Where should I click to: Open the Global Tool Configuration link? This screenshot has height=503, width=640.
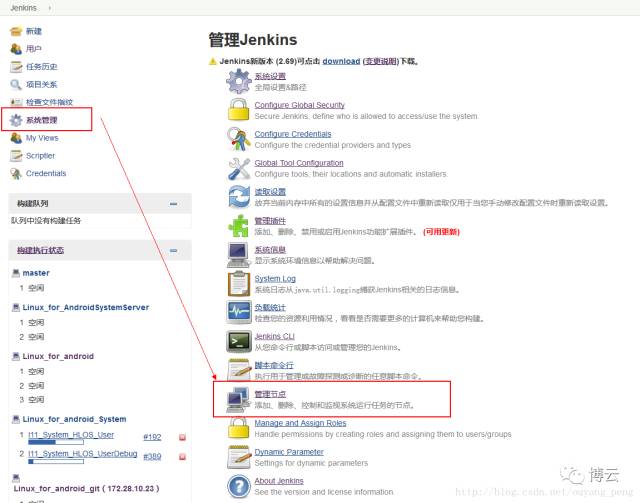point(299,163)
